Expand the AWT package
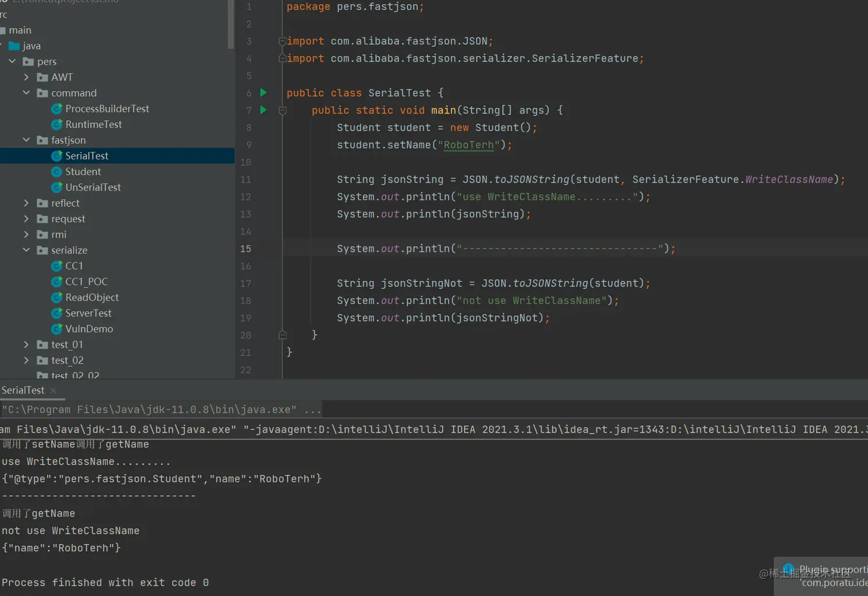The image size is (868, 596). click(x=26, y=76)
